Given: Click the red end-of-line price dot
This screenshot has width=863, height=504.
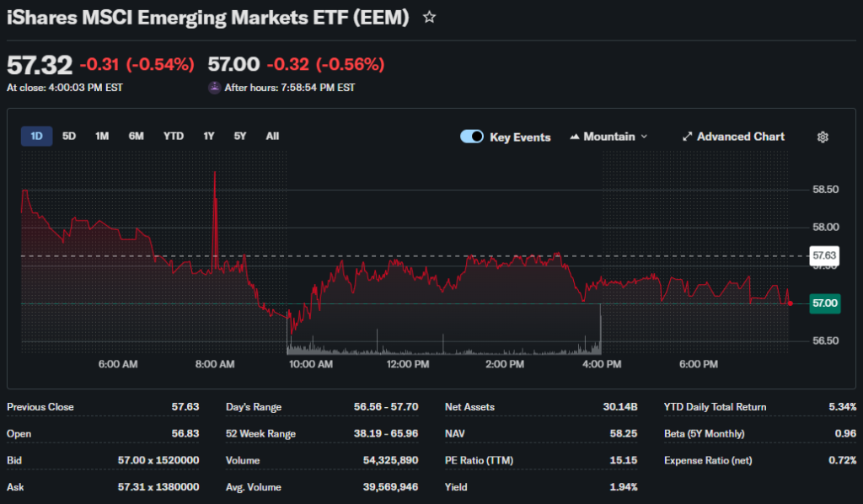Looking at the screenshot, I should tap(790, 303).
